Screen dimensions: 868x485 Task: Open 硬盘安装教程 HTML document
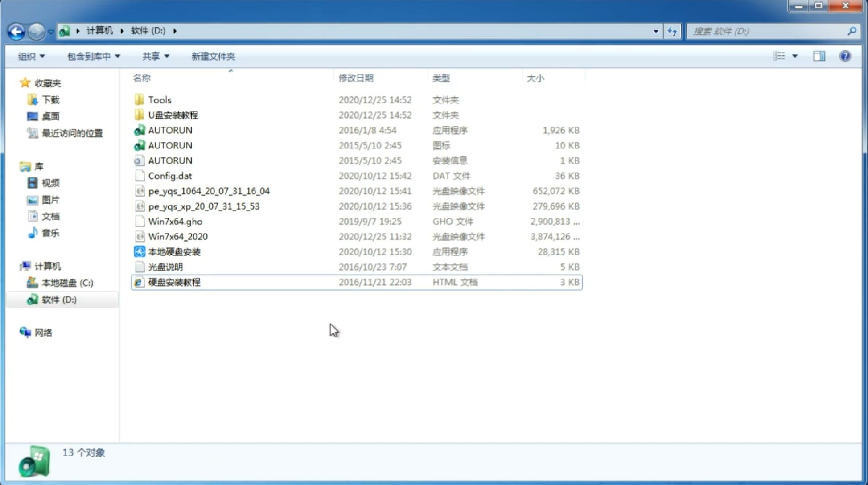click(173, 282)
